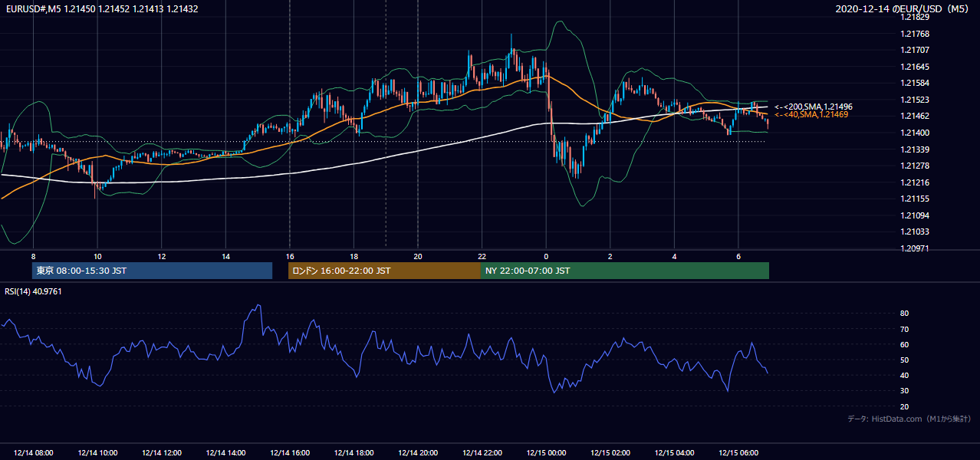The width and height of the screenshot is (980, 460).
Task: Click the 12/14 16:00 date label
Action: point(290,453)
